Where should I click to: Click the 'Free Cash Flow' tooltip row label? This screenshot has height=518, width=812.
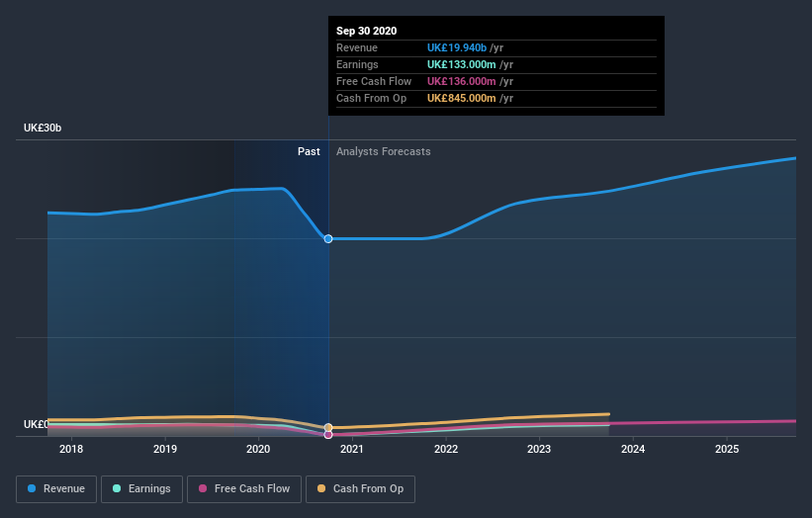[x=374, y=81]
